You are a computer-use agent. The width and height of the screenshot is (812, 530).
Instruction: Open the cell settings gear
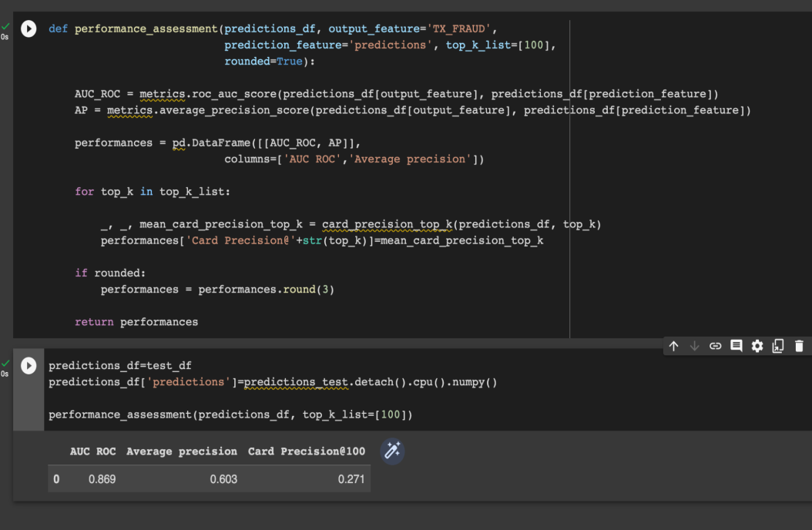[757, 347]
